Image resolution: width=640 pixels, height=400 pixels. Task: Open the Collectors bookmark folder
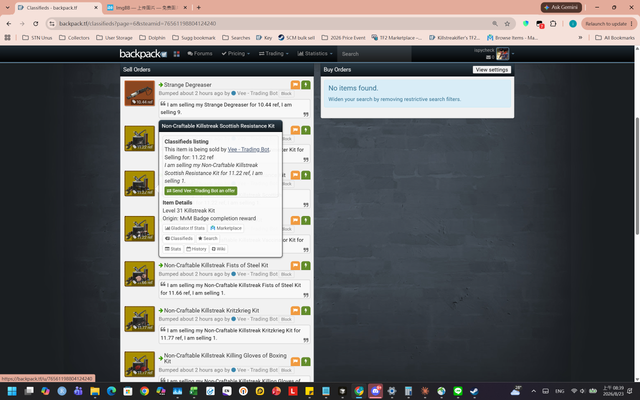click(x=74, y=38)
